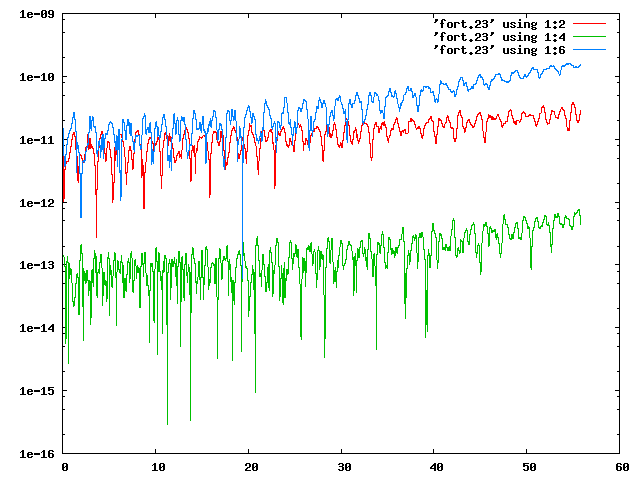Click y-axis label 1e-15
The image size is (640, 480).
(37, 391)
